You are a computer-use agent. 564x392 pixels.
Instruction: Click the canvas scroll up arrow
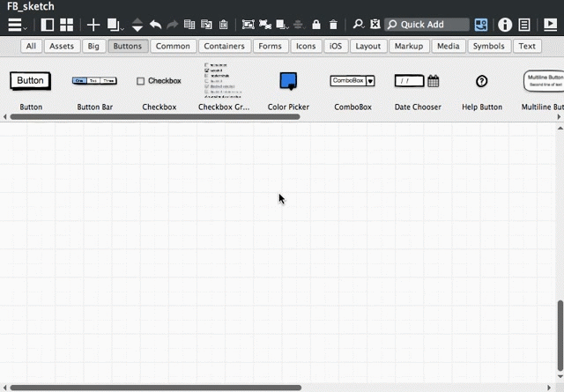(560, 128)
